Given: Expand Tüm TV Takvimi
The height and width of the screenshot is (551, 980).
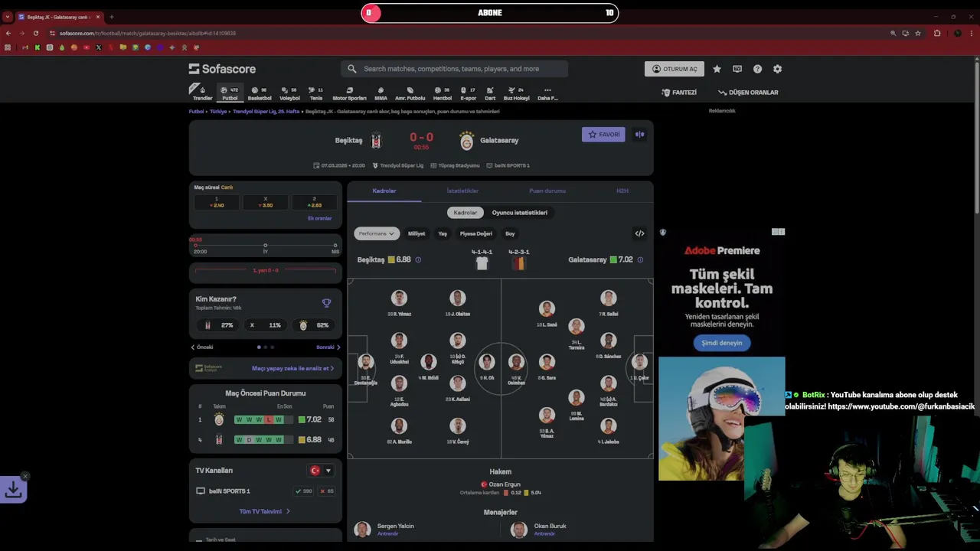Looking at the screenshot, I should pos(265,511).
